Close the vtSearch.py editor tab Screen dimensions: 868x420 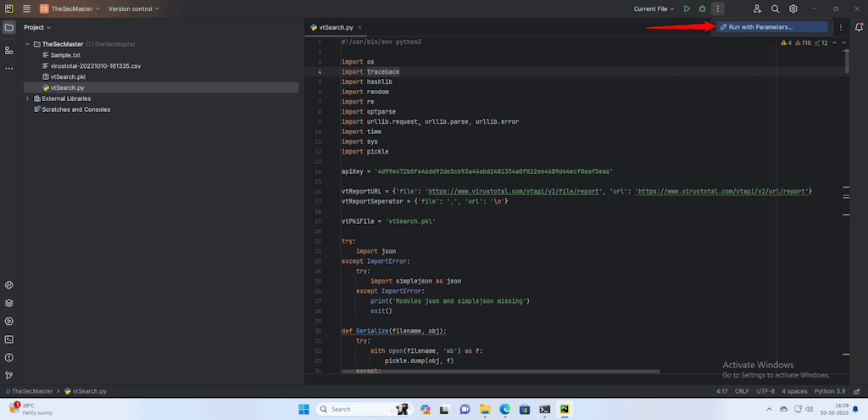coord(359,27)
